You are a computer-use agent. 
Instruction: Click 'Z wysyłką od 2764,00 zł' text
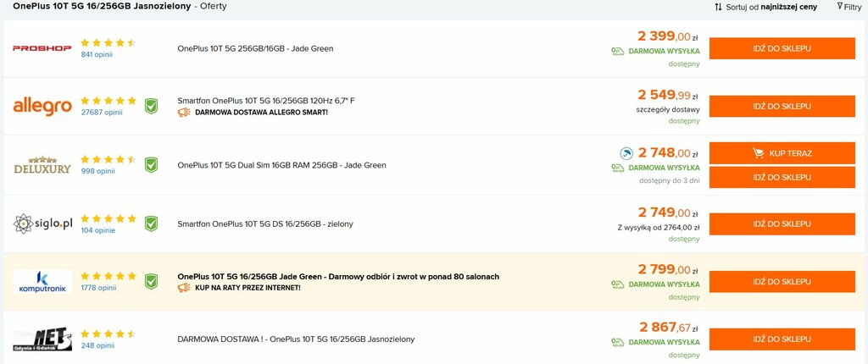coord(658,228)
